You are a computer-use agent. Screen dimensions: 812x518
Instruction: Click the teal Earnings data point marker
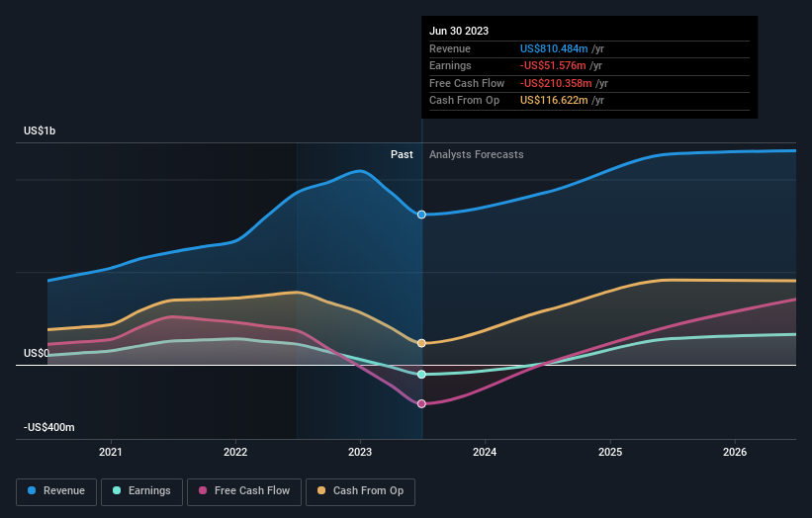click(x=421, y=374)
